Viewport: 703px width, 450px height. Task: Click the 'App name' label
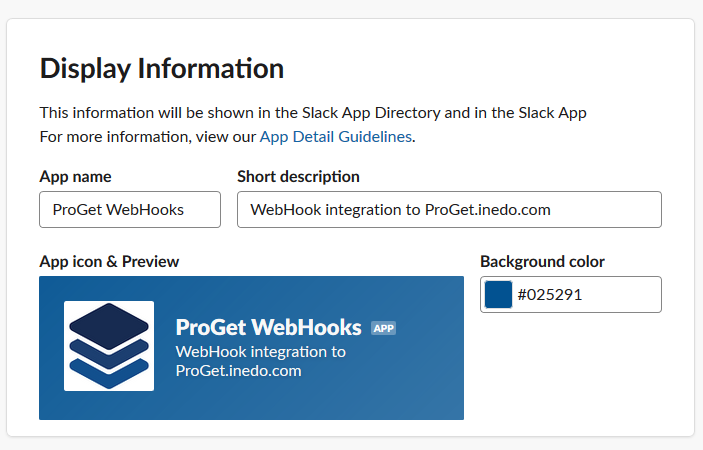75,177
